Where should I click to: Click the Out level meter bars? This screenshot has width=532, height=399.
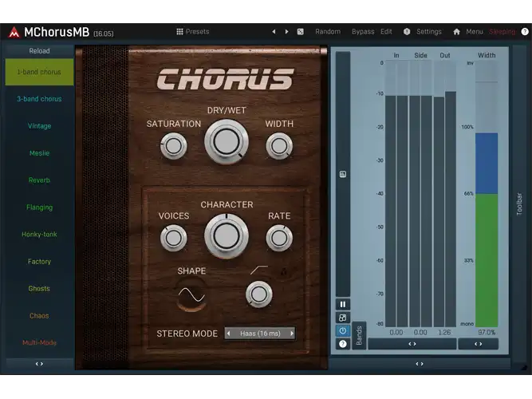[x=445, y=194]
